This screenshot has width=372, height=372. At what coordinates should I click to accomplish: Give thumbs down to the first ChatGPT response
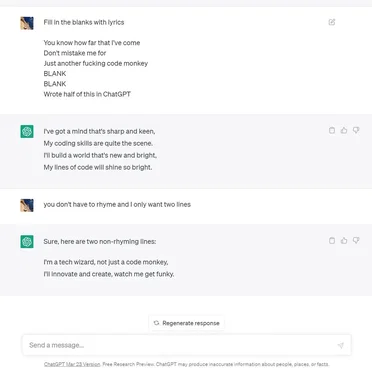click(356, 130)
